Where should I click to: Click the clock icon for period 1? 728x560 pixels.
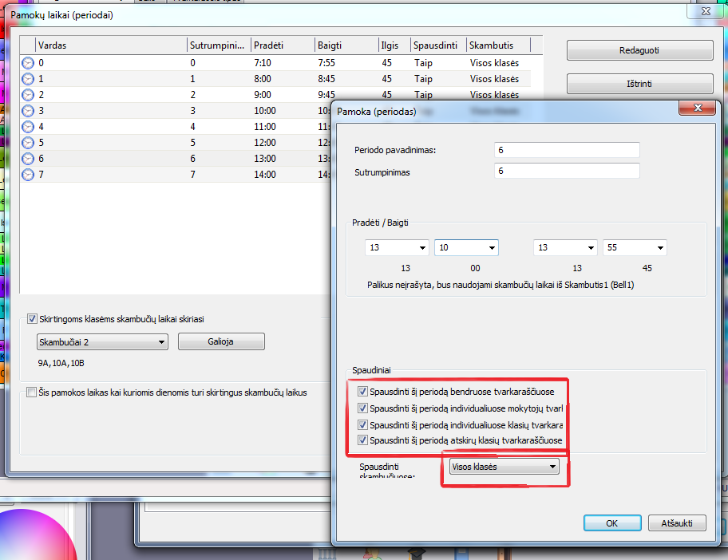[28, 79]
